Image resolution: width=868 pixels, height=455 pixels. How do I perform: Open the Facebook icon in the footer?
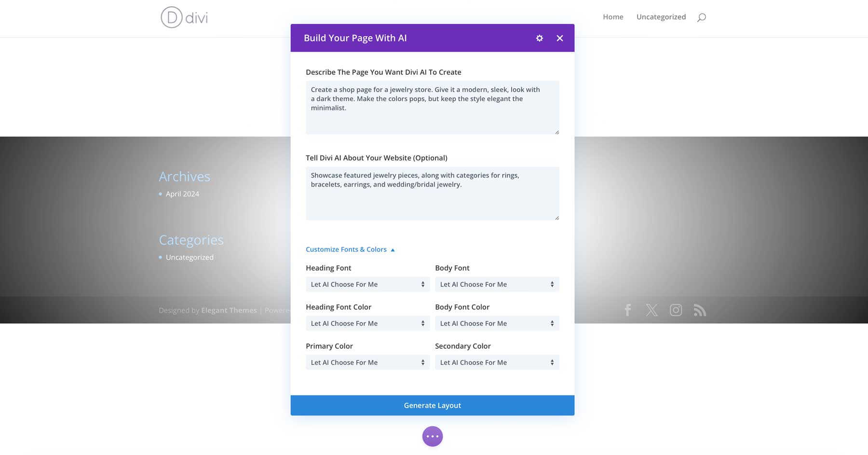point(628,310)
